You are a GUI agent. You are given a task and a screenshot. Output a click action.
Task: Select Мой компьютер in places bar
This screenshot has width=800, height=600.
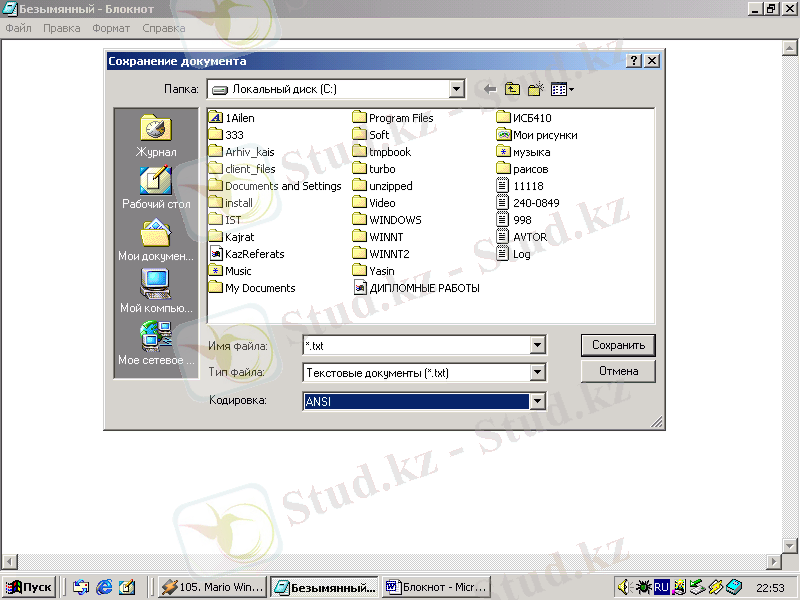tap(155, 292)
